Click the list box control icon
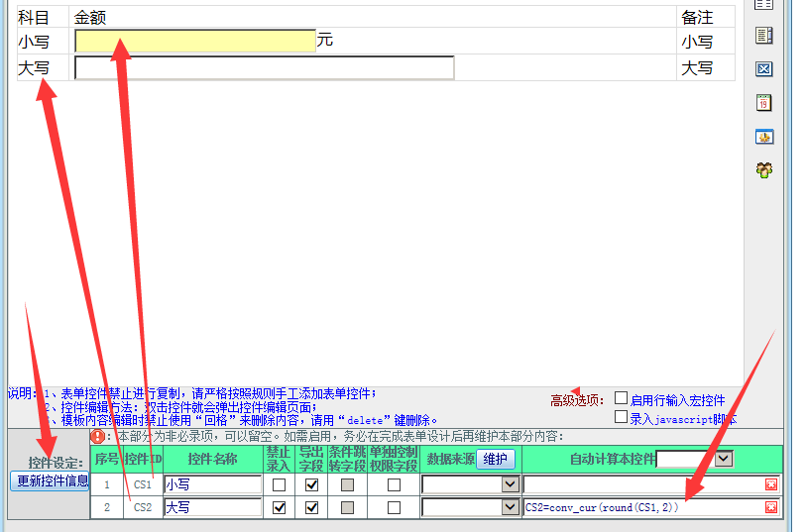This screenshot has width=807, height=532. [763, 36]
